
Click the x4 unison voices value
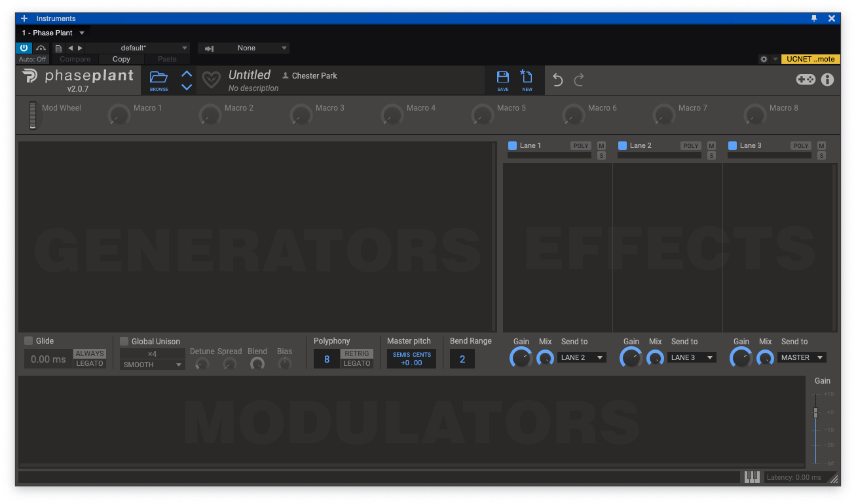click(x=152, y=353)
